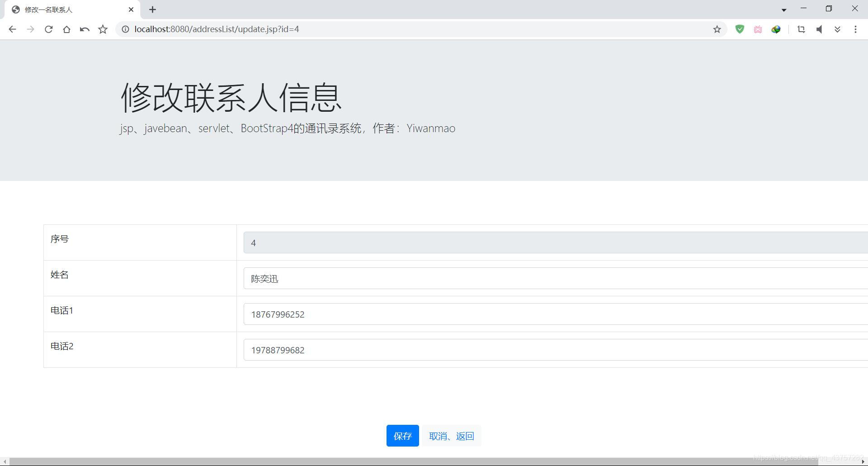Select the screenshot crop tool icon
Viewport: 868px width, 466px height.
[x=801, y=29]
